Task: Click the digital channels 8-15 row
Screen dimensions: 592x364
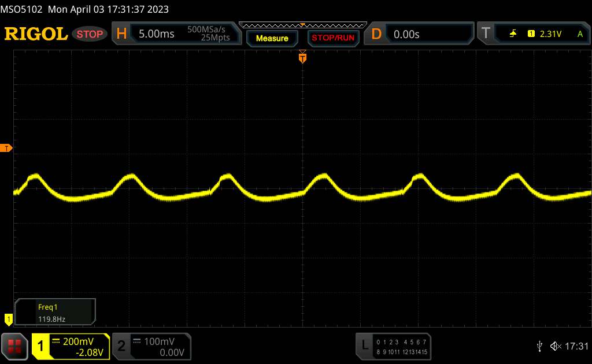Action: coord(402,352)
